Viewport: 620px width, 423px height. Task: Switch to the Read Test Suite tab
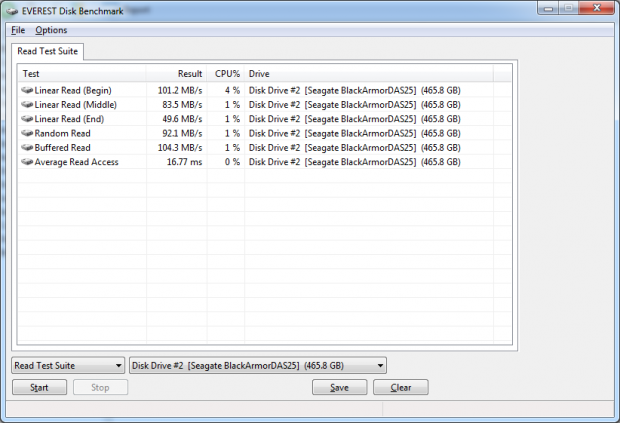click(x=49, y=50)
